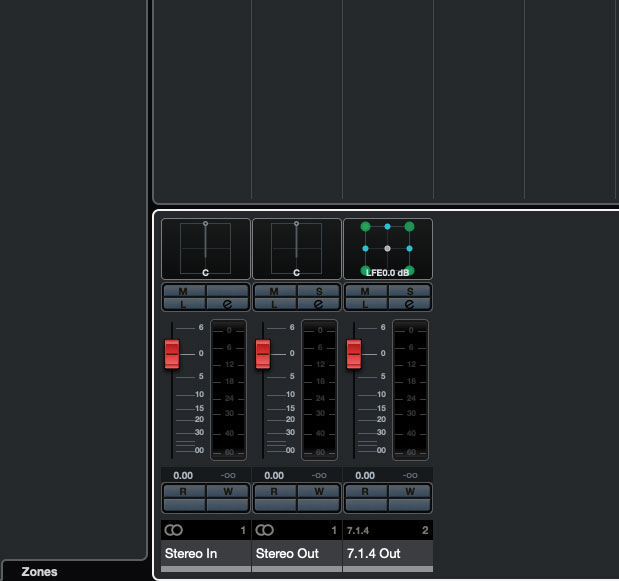
Task: Solo the Stereo Out channel
Action: tap(318, 291)
